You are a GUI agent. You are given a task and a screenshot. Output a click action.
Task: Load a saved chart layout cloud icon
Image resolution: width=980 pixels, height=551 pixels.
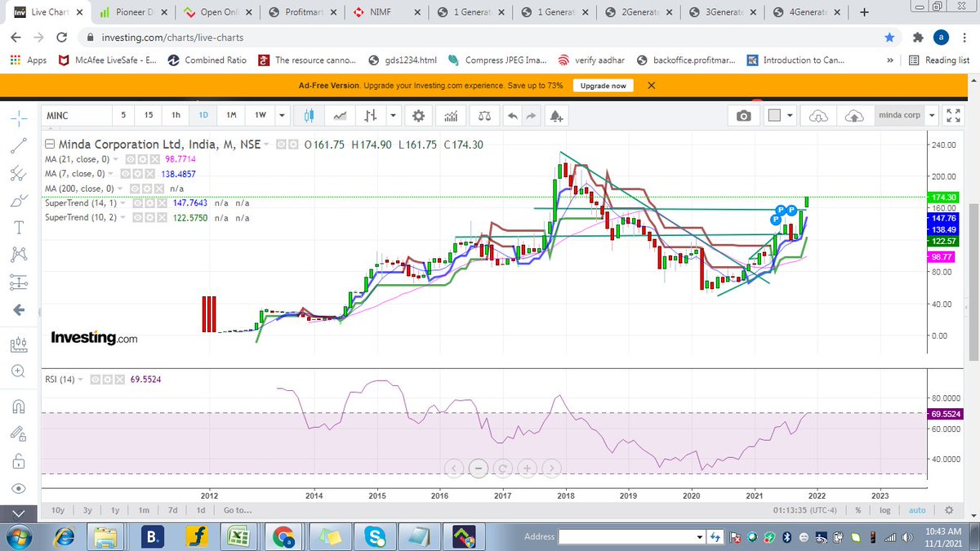pos(817,116)
